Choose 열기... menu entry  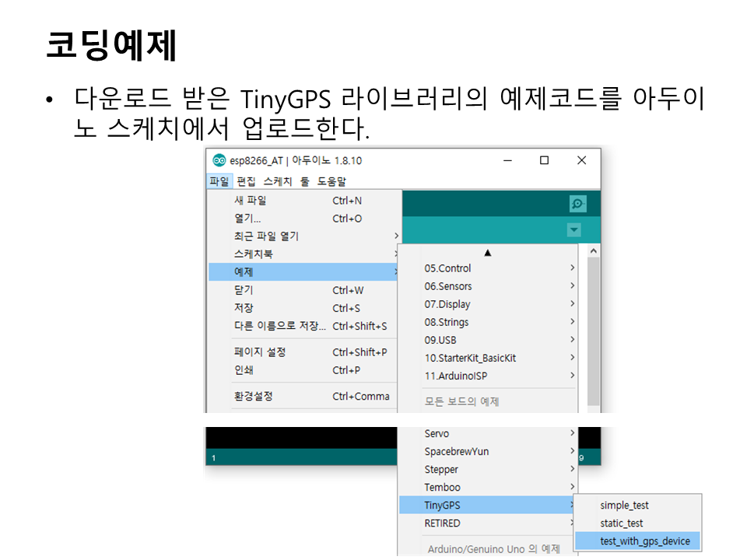click(303, 219)
